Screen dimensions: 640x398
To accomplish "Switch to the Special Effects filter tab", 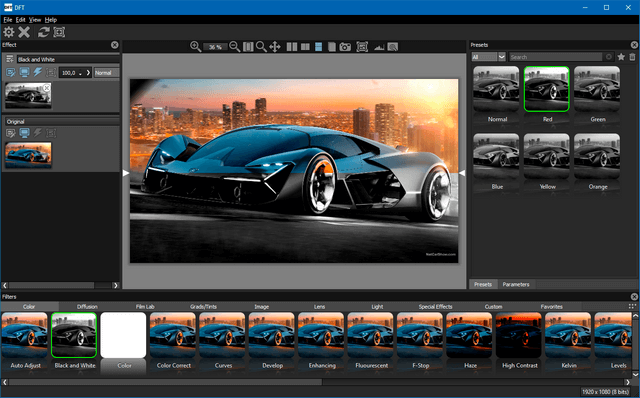I will 436,307.
